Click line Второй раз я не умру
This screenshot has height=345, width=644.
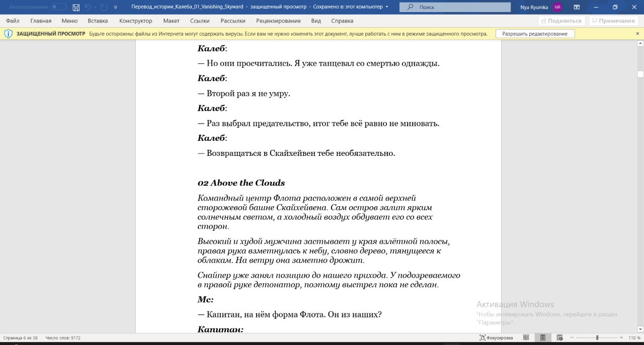pos(244,94)
